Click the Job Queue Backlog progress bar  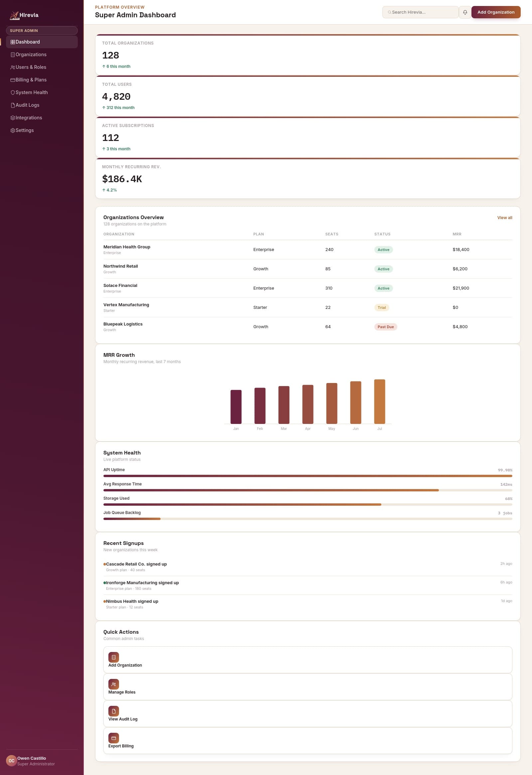308,519
